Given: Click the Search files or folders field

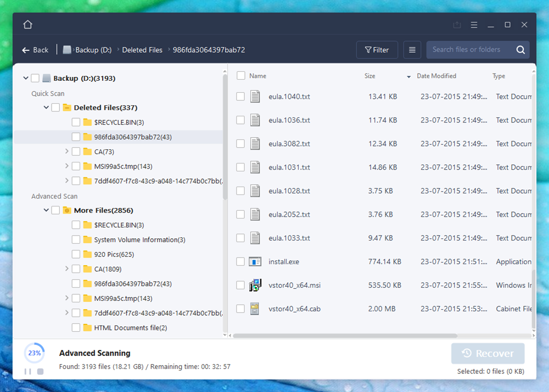Looking at the screenshot, I should pyautogui.click(x=469, y=50).
